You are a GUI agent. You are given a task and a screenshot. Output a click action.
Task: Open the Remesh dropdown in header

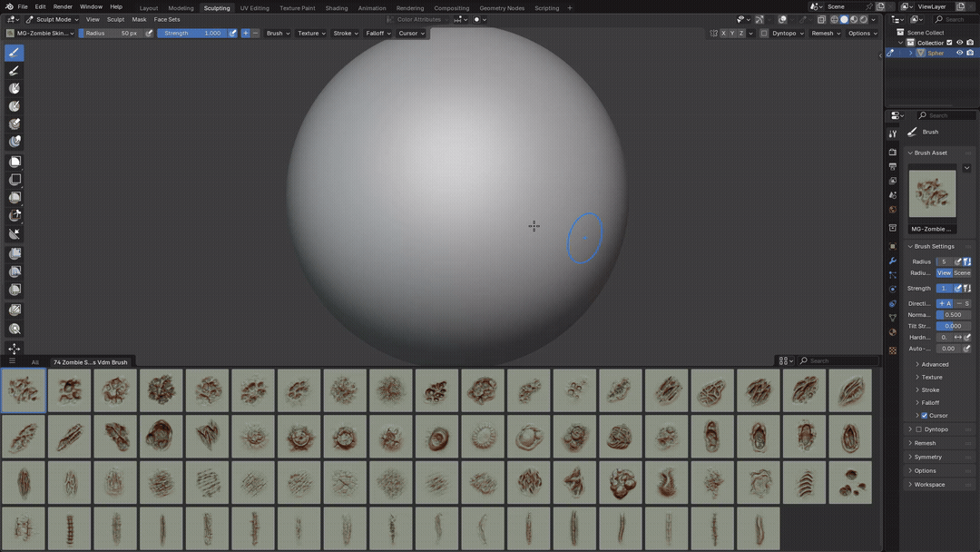825,33
